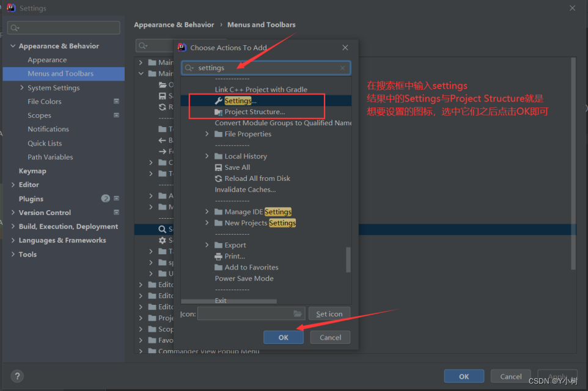The width and height of the screenshot is (588, 391).
Task: Click the File Colors project-level badge icon
Action: pos(117,101)
